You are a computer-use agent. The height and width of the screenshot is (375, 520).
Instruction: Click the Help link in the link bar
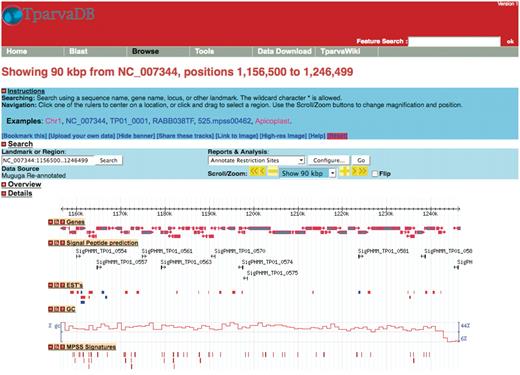(317, 136)
